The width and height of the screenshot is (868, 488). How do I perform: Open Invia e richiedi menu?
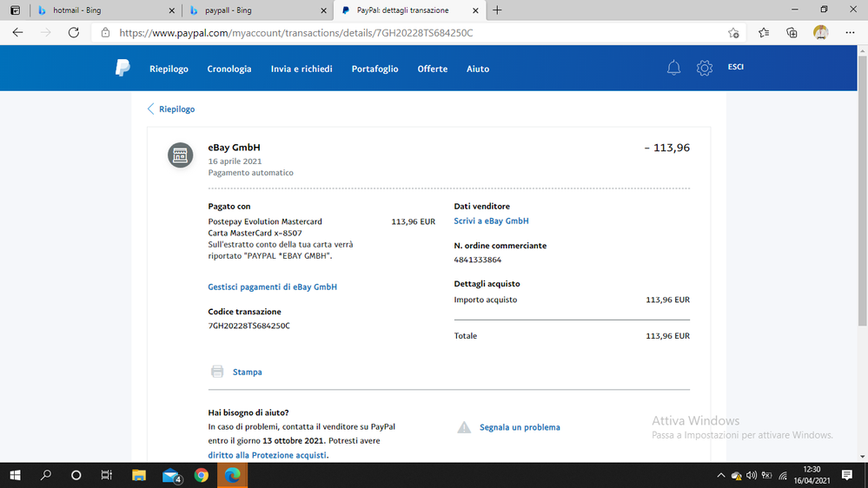(301, 69)
